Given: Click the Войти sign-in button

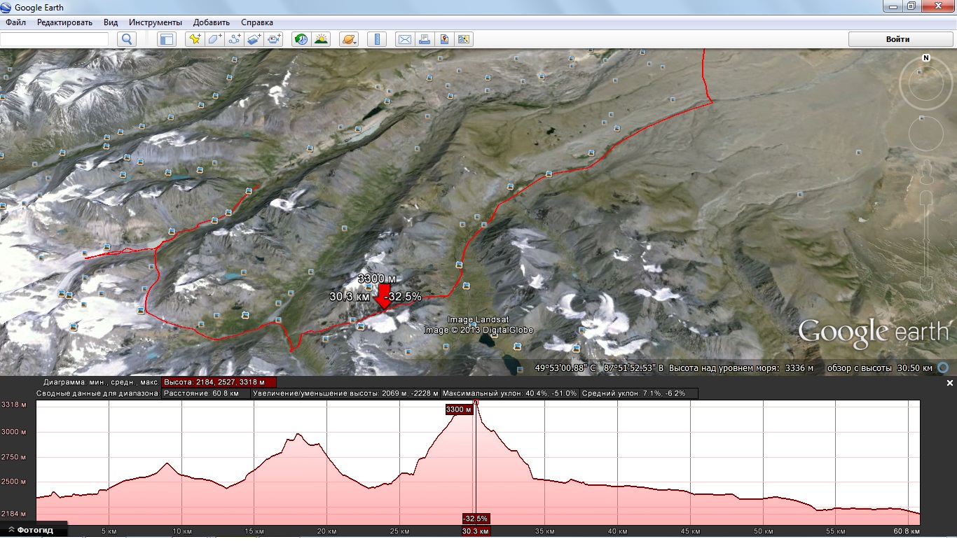Looking at the screenshot, I should coord(897,39).
